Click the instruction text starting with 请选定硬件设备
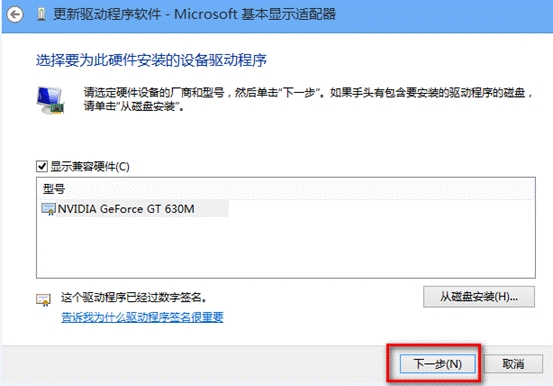Image resolution: width=553 pixels, height=386 pixels. (309, 93)
